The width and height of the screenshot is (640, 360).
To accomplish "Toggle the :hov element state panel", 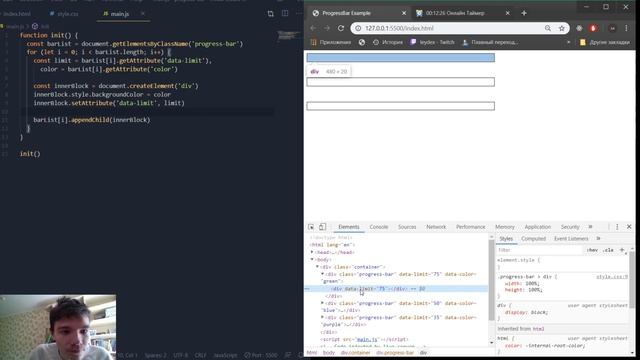I will coord(592,250).
